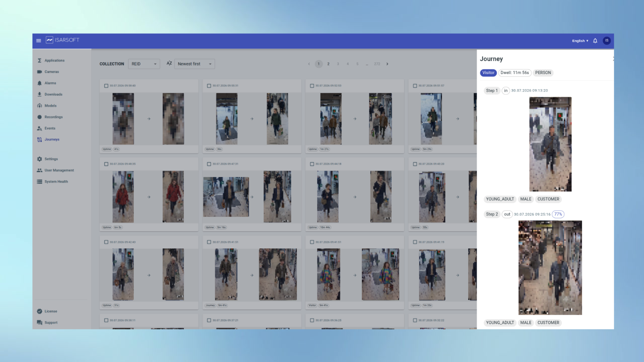Tick the checkbox for 09:51:57 journey

click(x=415, y=86)
